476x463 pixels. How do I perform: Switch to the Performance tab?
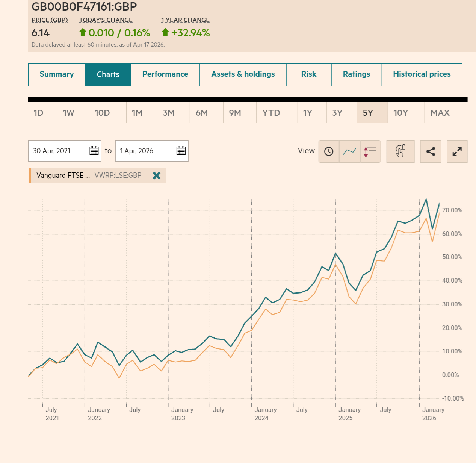(x=165, y=74)
